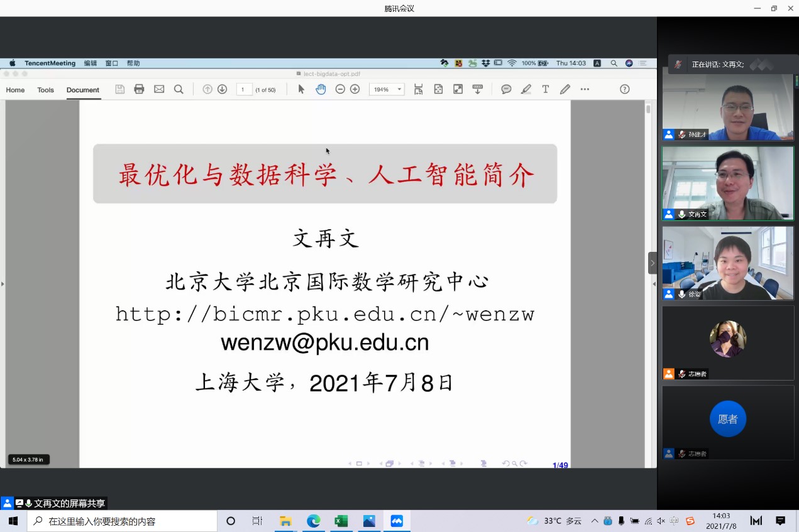Go to next page with down arrow

click(222, 89)
